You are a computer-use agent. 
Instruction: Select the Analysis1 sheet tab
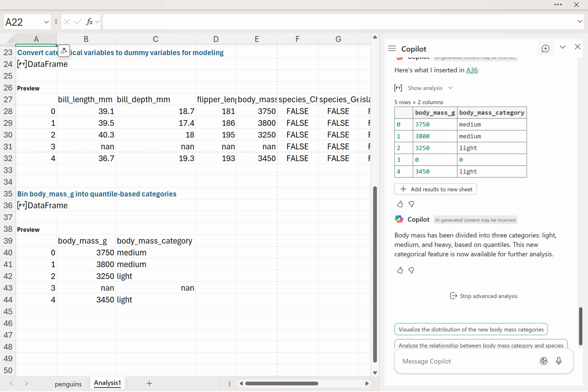pyautogui.click(x=107, y=383)
